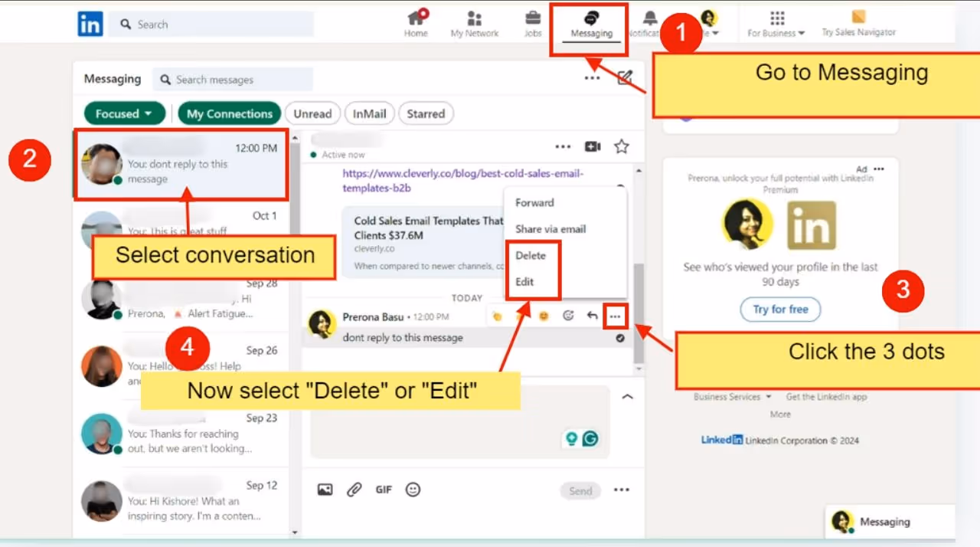Open the Focused inbox dropdown
980x547 pixels.
pos(124,113)
